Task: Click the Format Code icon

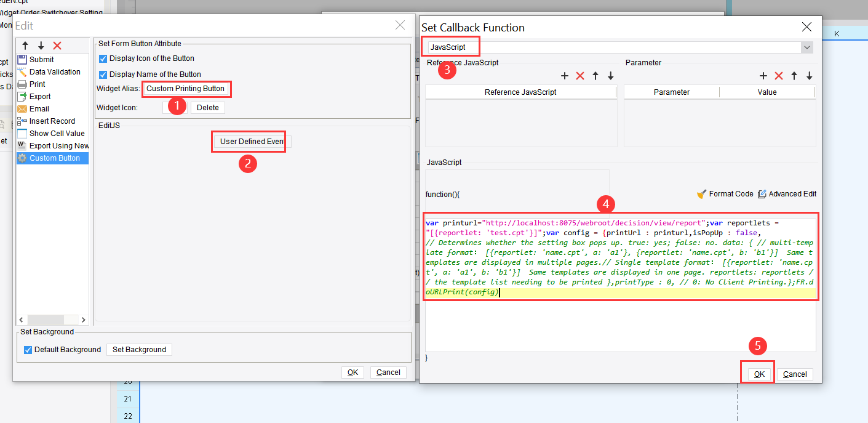Action: point(701,193)
